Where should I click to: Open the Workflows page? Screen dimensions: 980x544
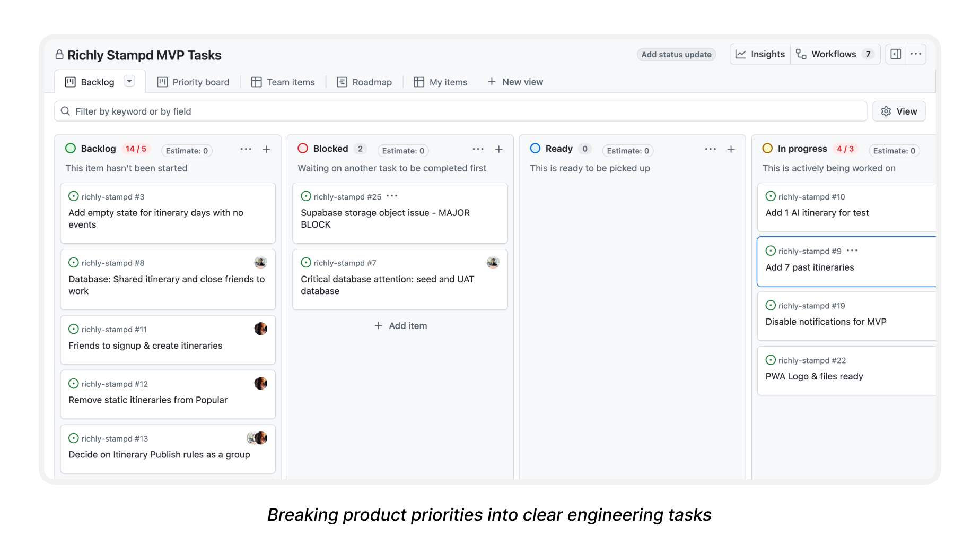[835, 54]
